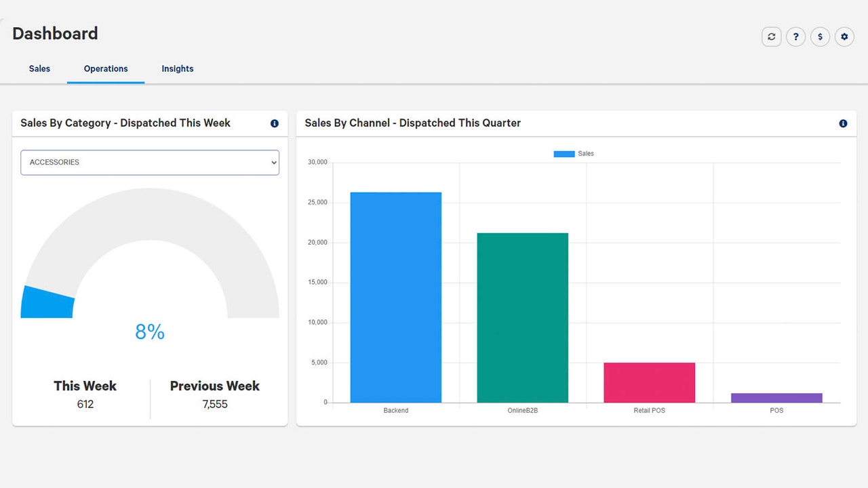Image resolution: width=868 pixels, height=488 pixels.
Task: Click the blue Sales legend color swatch
Action: pos(564,154)
